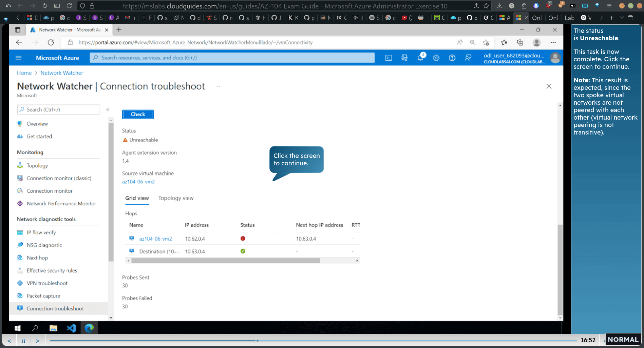
Task: Click the right arrow of Hops table scrollbar
Action: click(357, 261)
